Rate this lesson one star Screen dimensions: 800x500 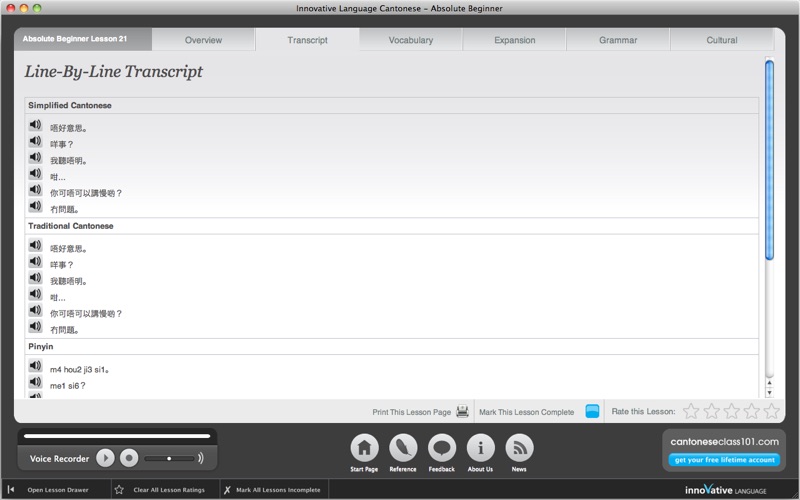click(x=691, y=411)
